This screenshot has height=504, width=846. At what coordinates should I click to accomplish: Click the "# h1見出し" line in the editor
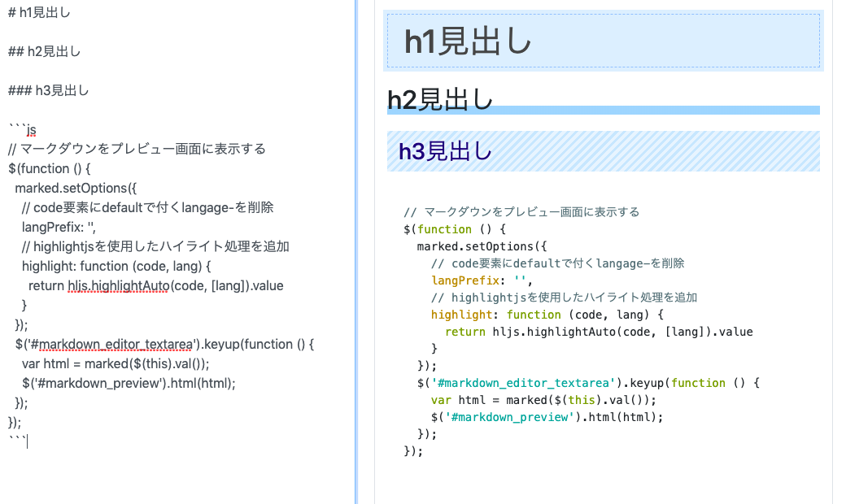(39, 12)
